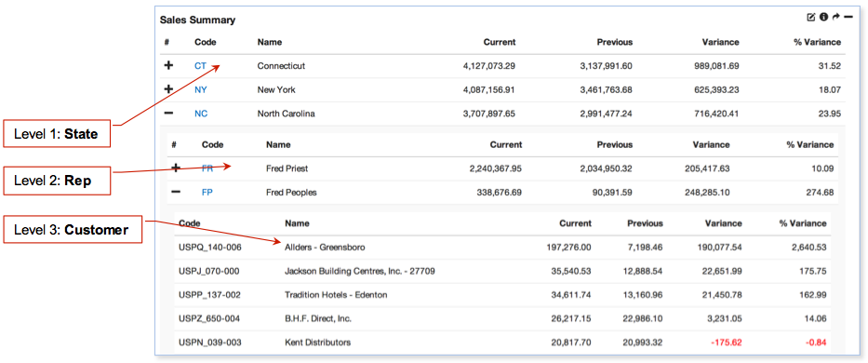Screen dimensions: 868x363
Task: Open the CT state code link
Action: click(x=200, y=66)
